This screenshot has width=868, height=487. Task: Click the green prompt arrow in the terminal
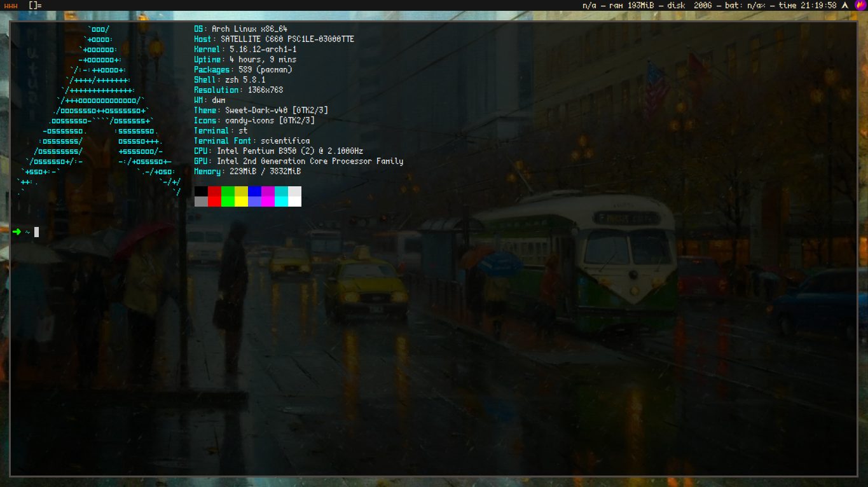click(17, 232)
